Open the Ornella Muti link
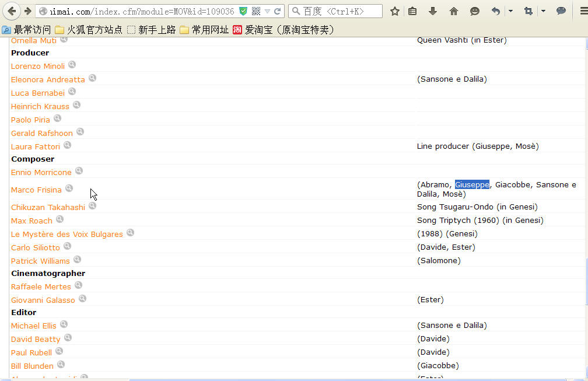This screenshot has height=381, width=588. click(x=34, y=40)
